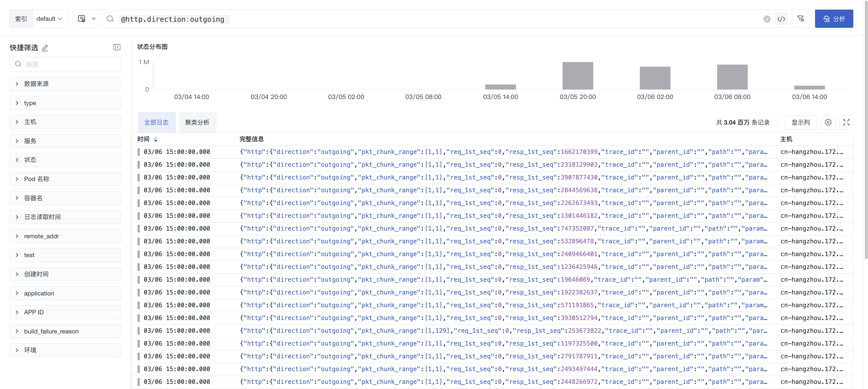Switch to the 聚类分析 tab
The height and width of the screenshot is (389, 868).
[197, 122]
